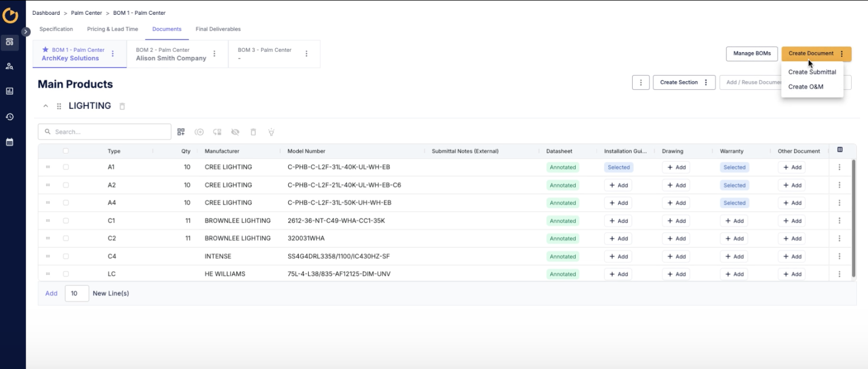868x369 pixels.
Task: Open the reports chart sidebar icon
Action: 10,91
